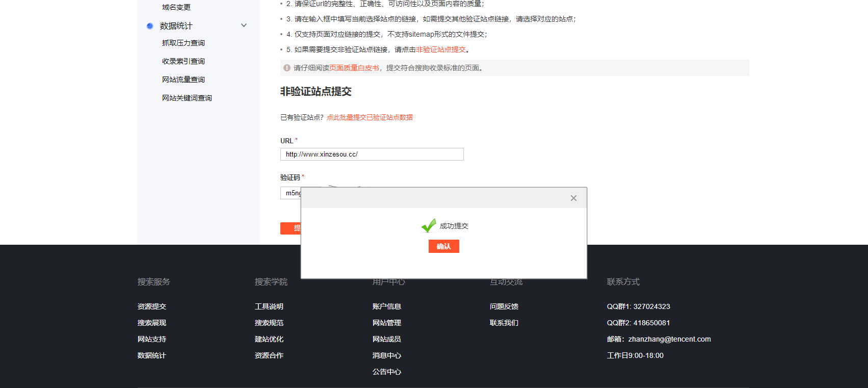The width and height of the screenshot is (868, 388).
Task: Open footer link 消息中心
Action: (x=387, y=355)
